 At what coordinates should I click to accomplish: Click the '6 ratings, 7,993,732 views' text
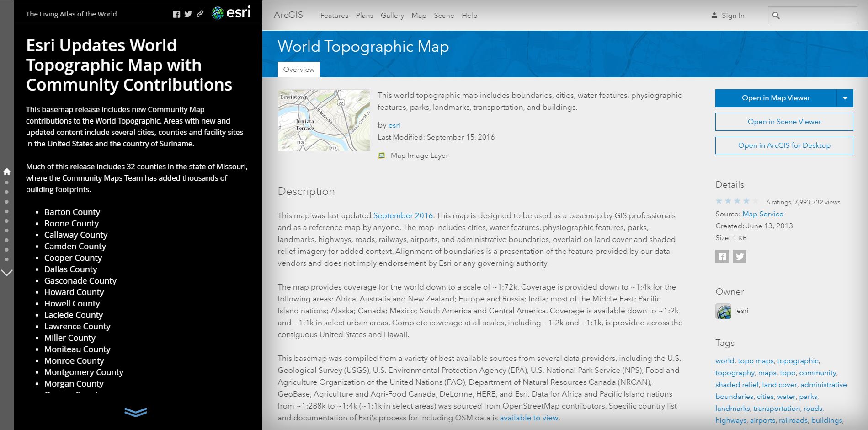tap(803, 202)
